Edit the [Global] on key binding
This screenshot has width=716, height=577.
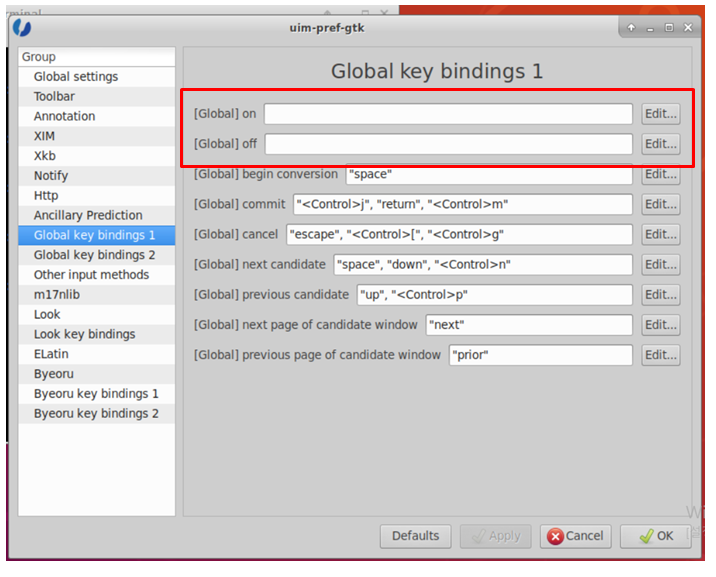tap(661, 114)
